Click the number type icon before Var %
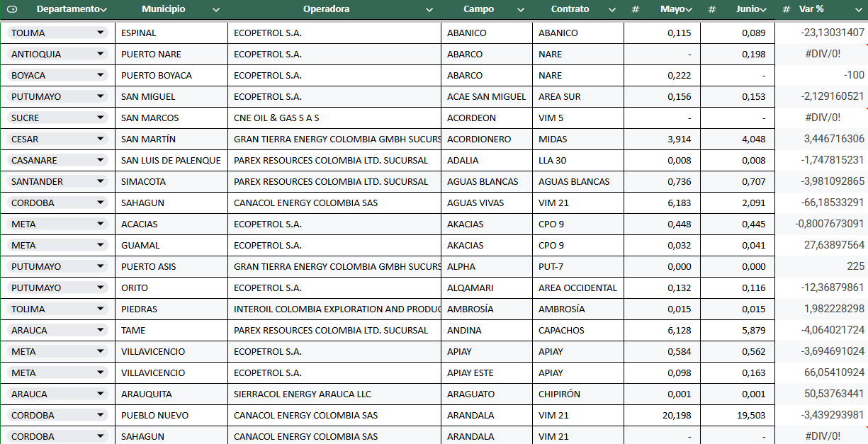 pyautogui.click(x=787, y=9)
